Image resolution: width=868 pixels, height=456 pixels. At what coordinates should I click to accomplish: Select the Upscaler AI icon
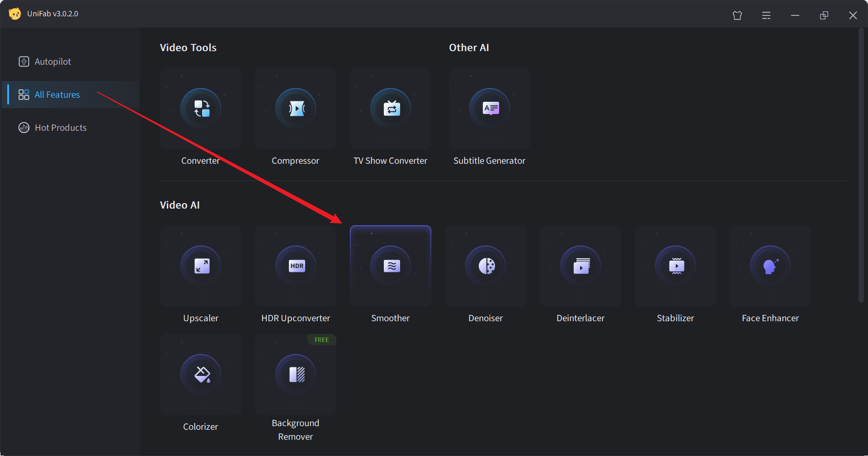[x=201, y=266]
